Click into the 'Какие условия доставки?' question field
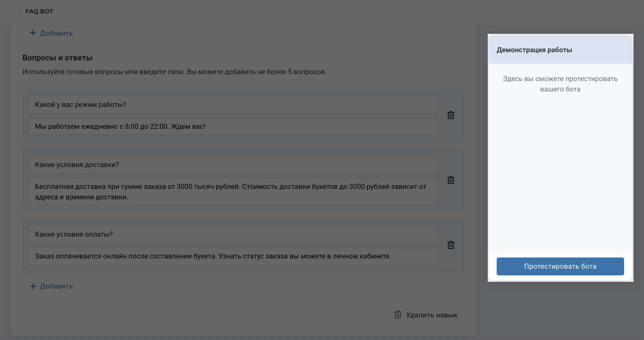Image resolution: width=644 pixels, height=340 pixels. coord(232,165)
